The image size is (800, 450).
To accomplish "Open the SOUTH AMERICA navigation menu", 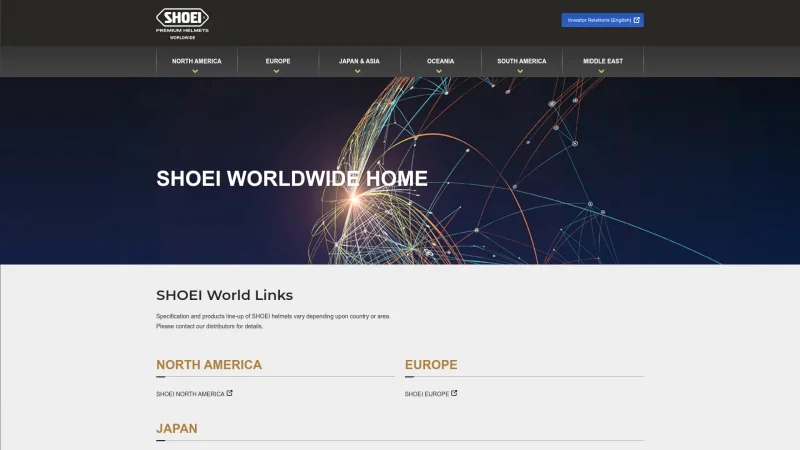I will (521, 61).
